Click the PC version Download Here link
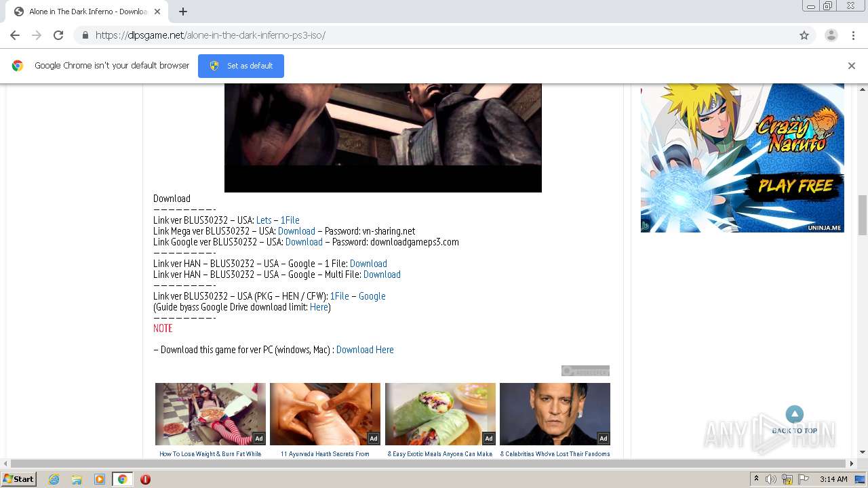Image resolution: width=868 pixels, height=488 pixels. tap(365, 350)
